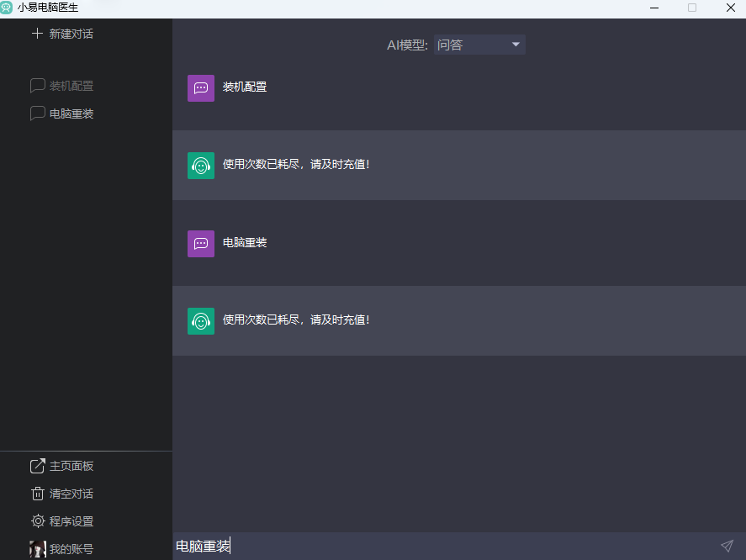The width and height of the screenshot is (746, 560).
Task: Click the first green headset assistant icon
Action: pyautogui.click(x=200, y=165)
